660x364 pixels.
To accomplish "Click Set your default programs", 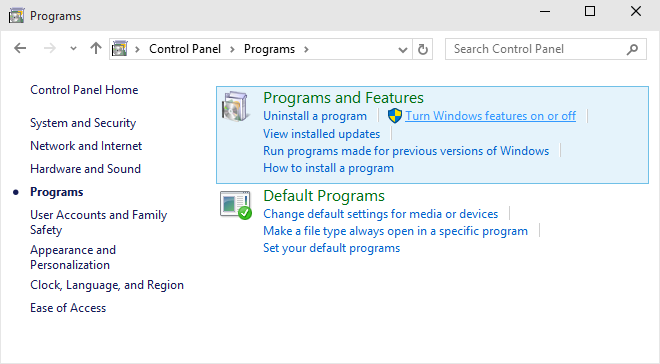I will 332,248.
